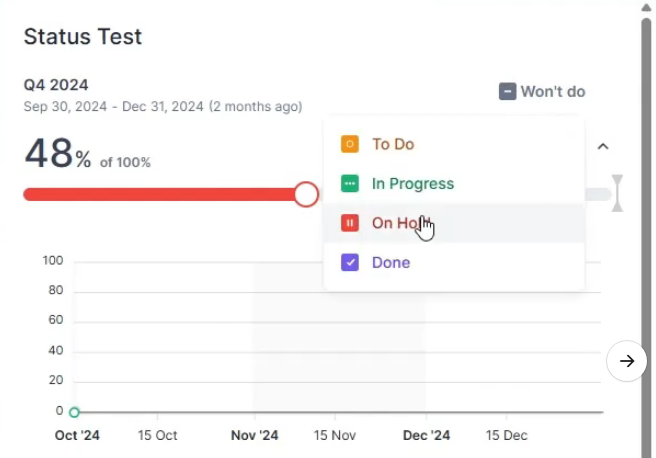Click the red On Hold pause icon
656x458 pixels.
click(x=349, y=223)
